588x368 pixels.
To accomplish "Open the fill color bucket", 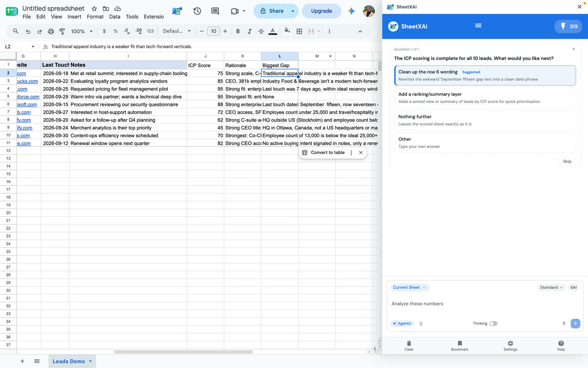I will [x=287, y=31].
